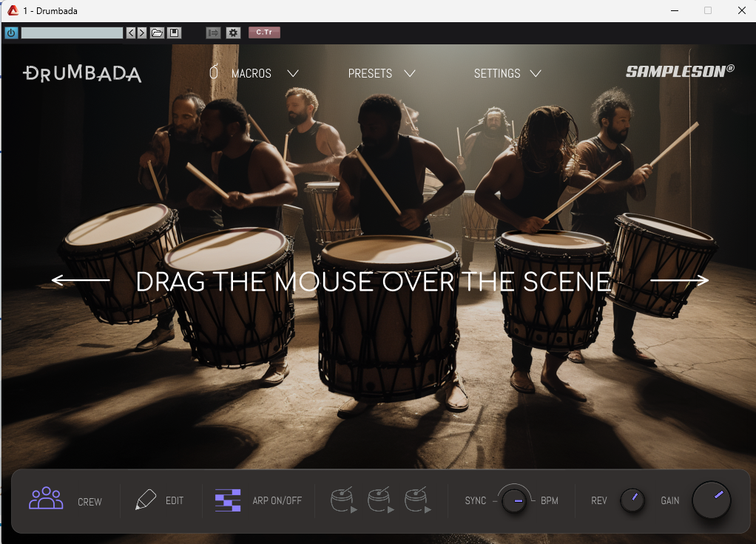Viewport: 756px width, 544px height.
Task: Open the host toolbar gear settings icon
Action: point(233,33)
